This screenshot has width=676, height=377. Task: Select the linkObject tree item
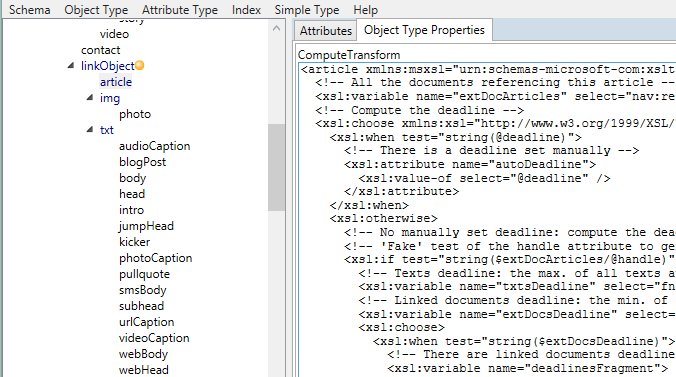click(108, 66)
